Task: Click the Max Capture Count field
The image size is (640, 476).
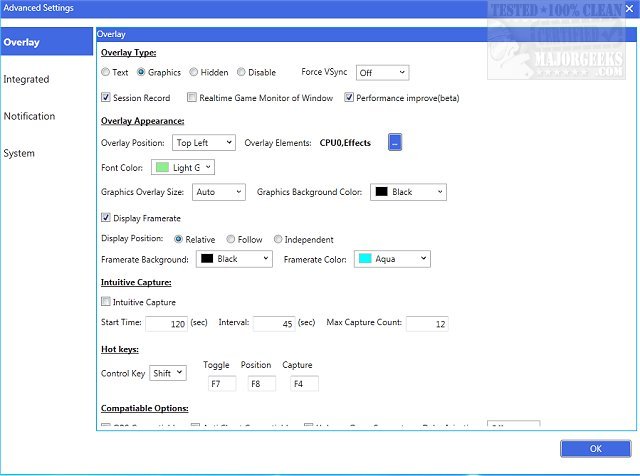Action: coord(427,324)
